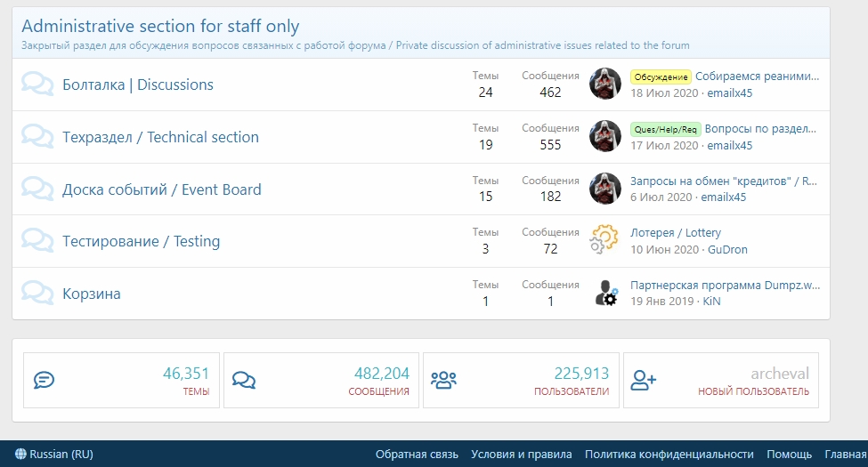
Task: Click the chat bubbles icon beside Корзина
Action: (37, 294)
